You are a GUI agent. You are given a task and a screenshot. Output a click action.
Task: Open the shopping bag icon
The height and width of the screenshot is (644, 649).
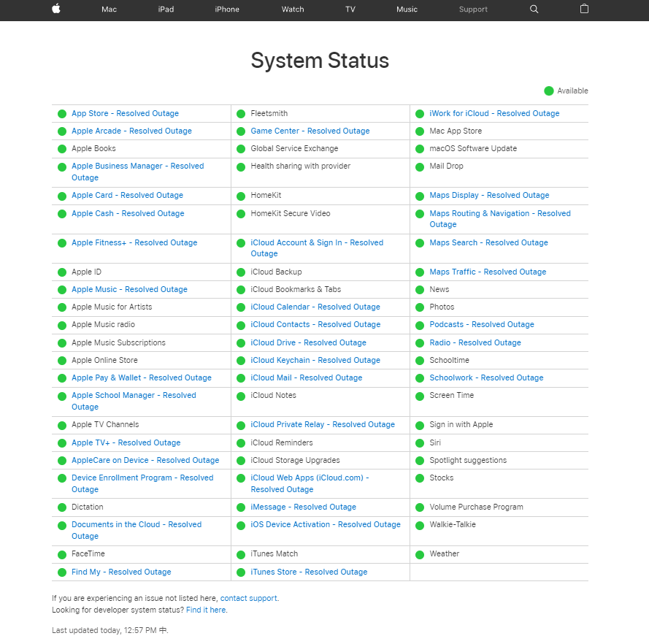click(584, 9)
